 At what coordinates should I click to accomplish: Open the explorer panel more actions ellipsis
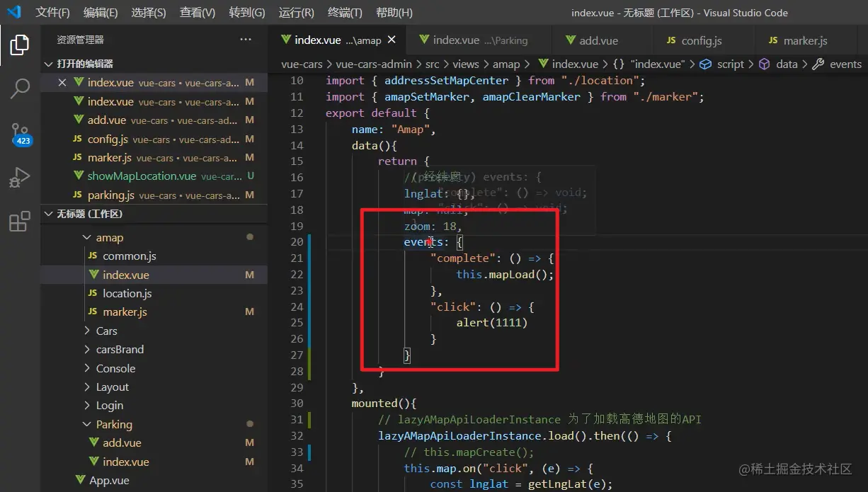246,40
